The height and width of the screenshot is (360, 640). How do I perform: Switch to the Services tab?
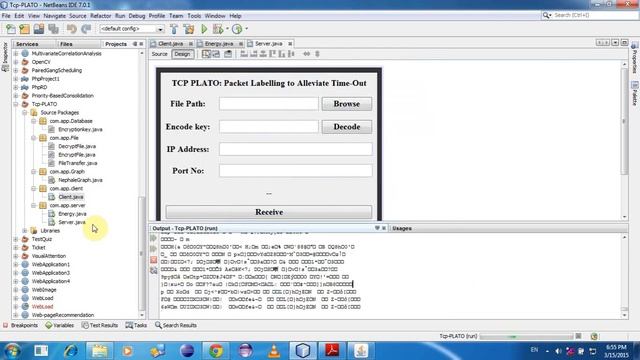[27, 44]
